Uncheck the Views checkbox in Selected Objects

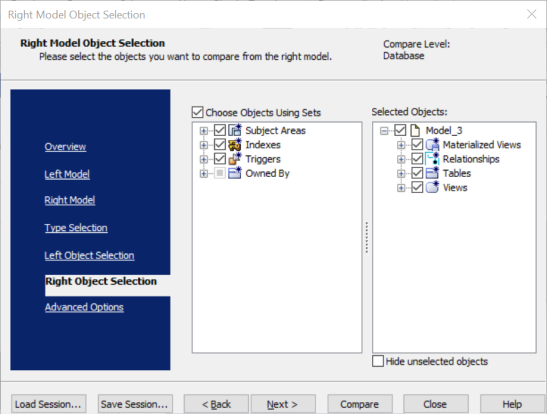(417, 187)
